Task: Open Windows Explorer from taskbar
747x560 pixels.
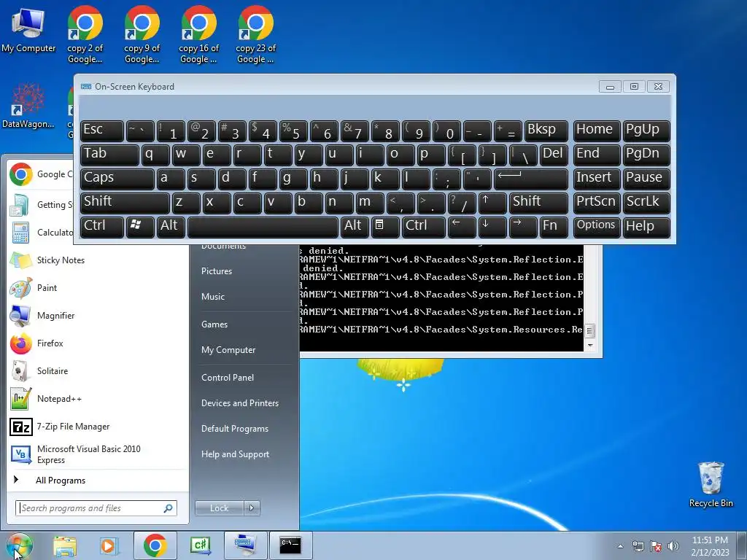Action: [x=65, y=545]
